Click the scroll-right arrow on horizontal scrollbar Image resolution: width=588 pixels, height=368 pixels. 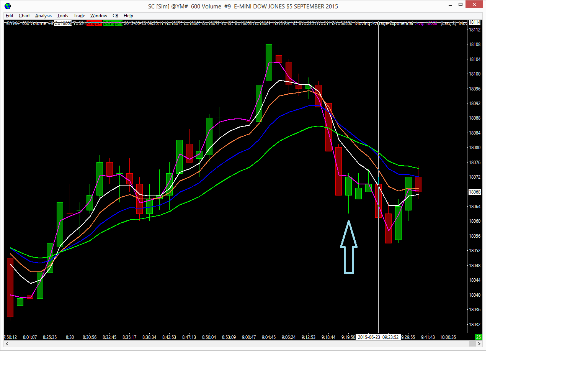pyautogui.click(x=479, y=344)
